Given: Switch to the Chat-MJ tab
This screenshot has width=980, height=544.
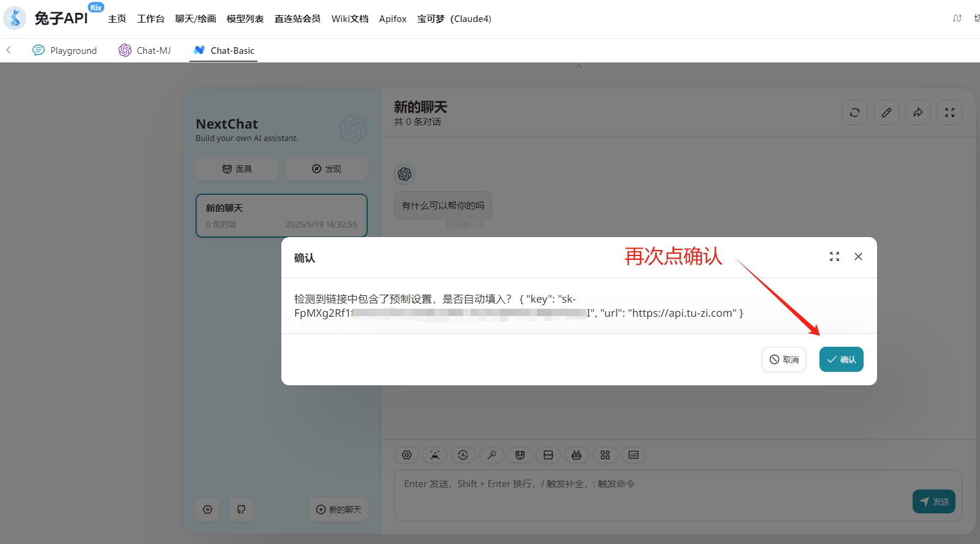Looking at the screenshot, I should click(x=145, y=50).
